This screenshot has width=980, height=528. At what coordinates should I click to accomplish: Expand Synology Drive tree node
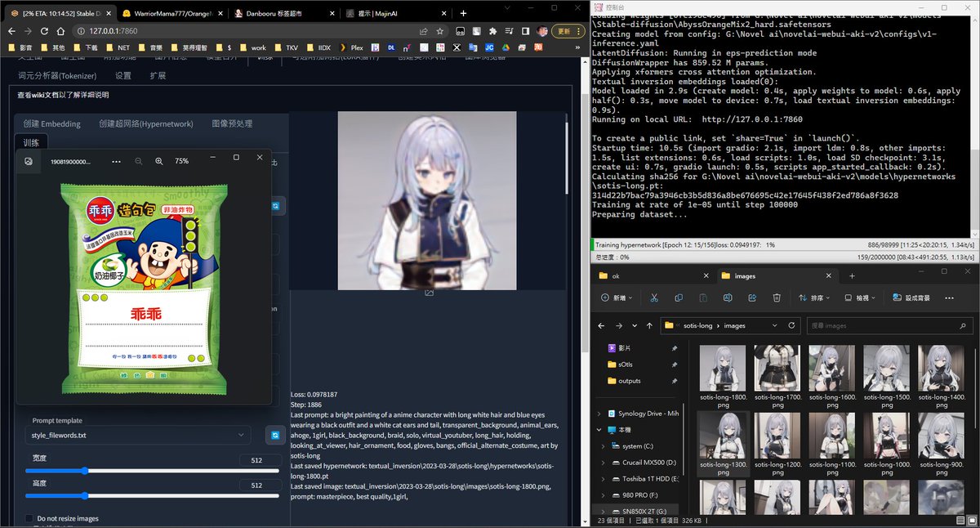pos(600,414)
